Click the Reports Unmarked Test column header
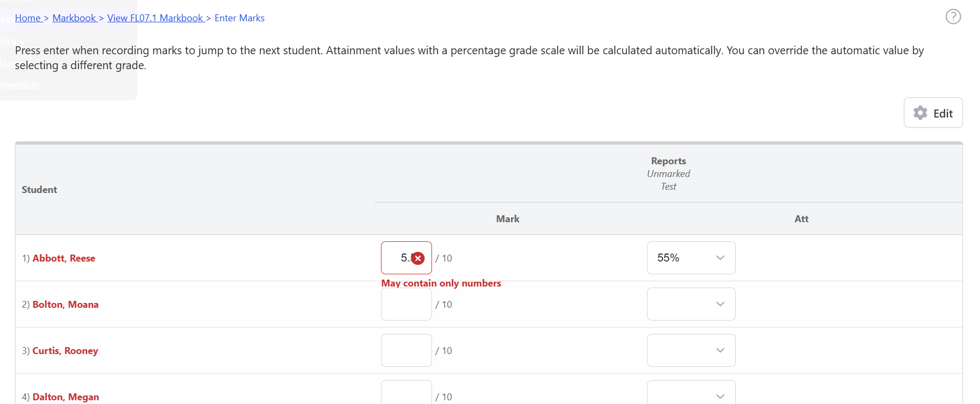The width and height of the screenshot is (980, 404). (x=668, y=173)
